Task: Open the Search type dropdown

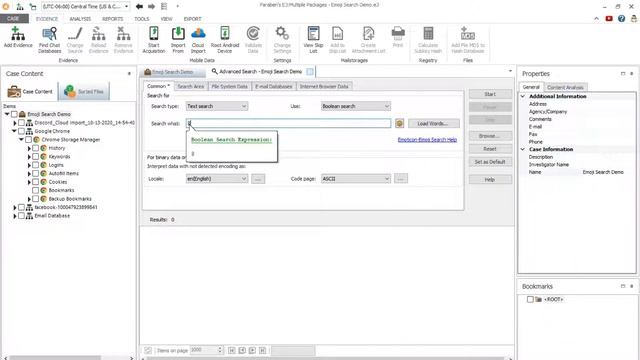Action: [217, 106]
